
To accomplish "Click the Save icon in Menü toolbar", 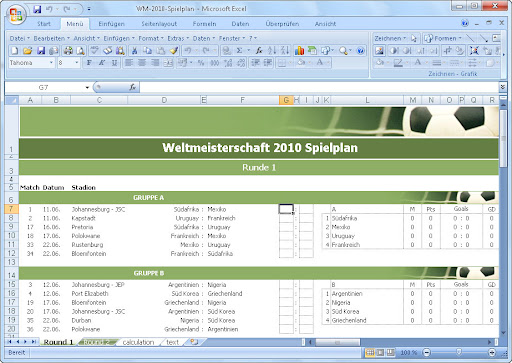I will coord(41,51).
